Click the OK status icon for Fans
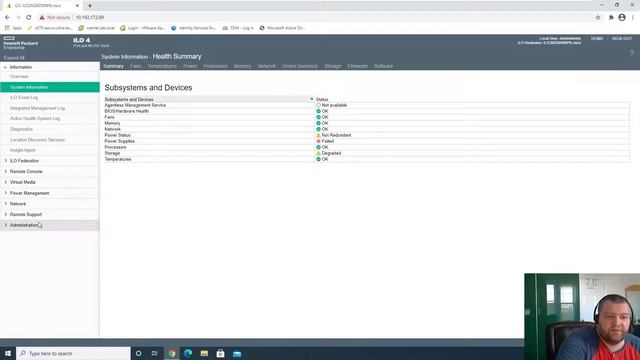Image resolution: width=640 pixels, height=360 pixels. (318, 117)
